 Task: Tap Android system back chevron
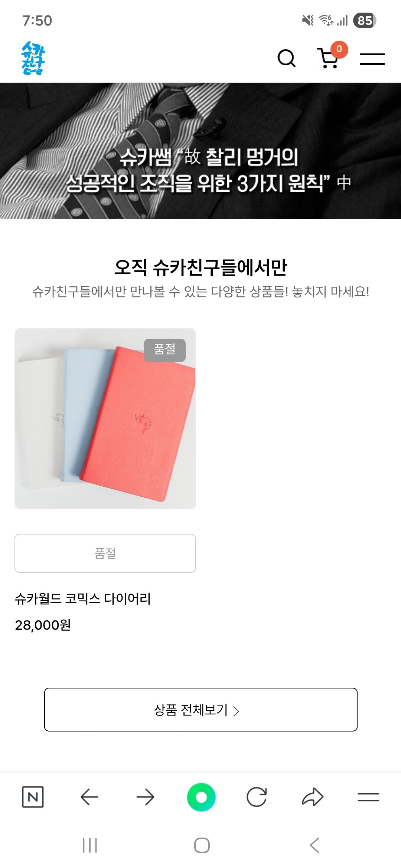point(314,845)
